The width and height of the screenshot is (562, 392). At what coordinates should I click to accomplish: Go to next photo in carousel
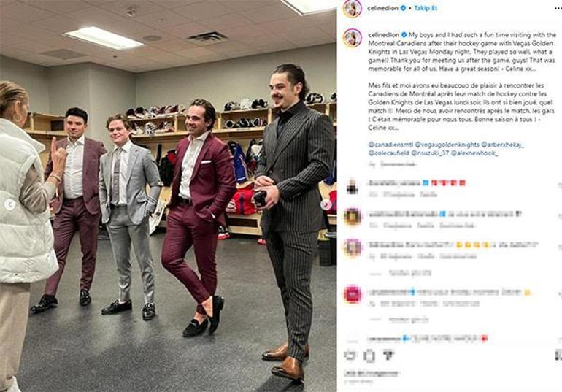[x=326, y=204]
